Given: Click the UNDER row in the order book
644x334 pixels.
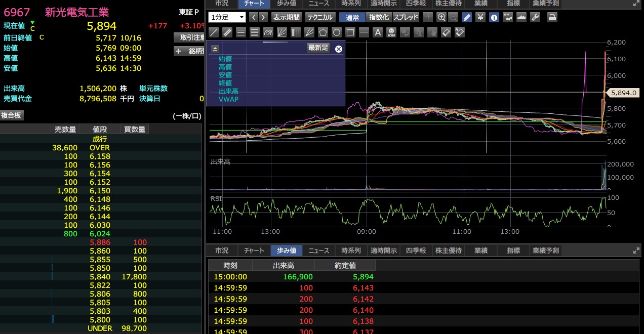Looking at the screenshot, I should 100,328.
